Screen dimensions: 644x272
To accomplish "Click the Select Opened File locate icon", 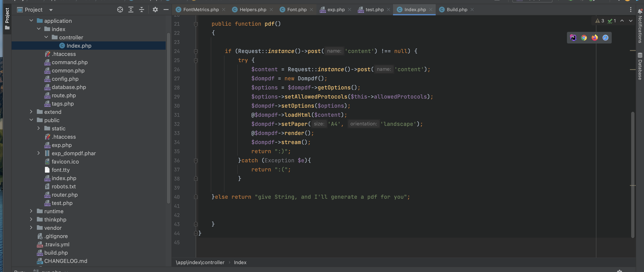I will [x=120, y=10].
